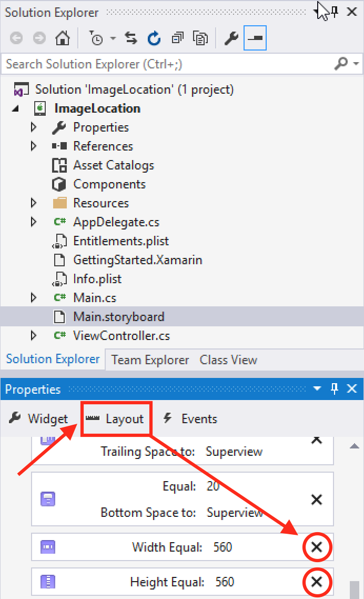Image resolution: width=364 pixels, height=599 pixels.
Task: Click the Resources folder icon
Action: click(59, 203)
